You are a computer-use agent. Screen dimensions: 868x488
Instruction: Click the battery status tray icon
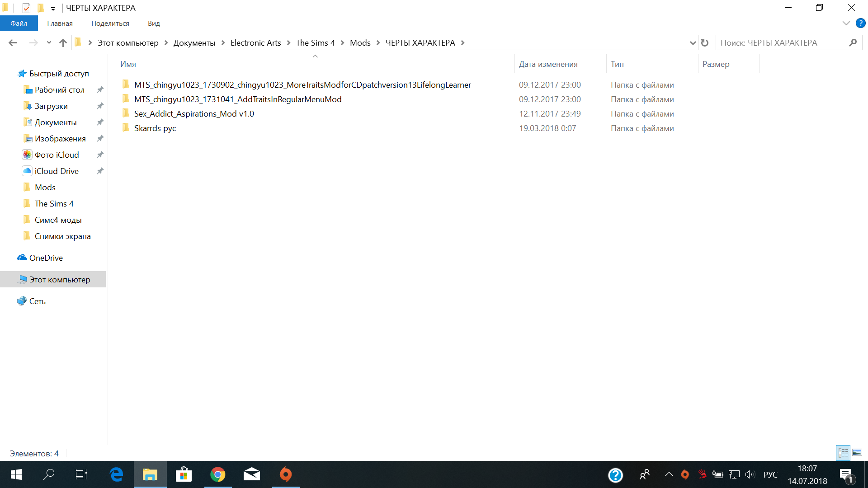point(717,474)
